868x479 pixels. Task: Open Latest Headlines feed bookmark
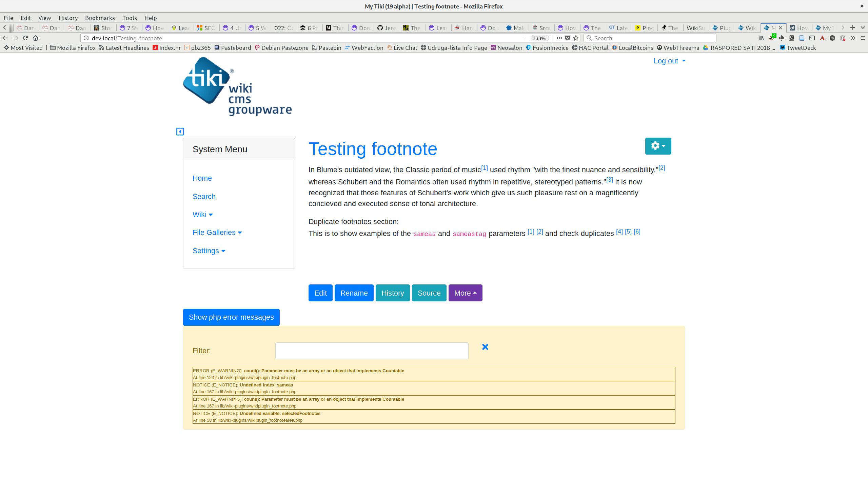(x=124, y=48)
